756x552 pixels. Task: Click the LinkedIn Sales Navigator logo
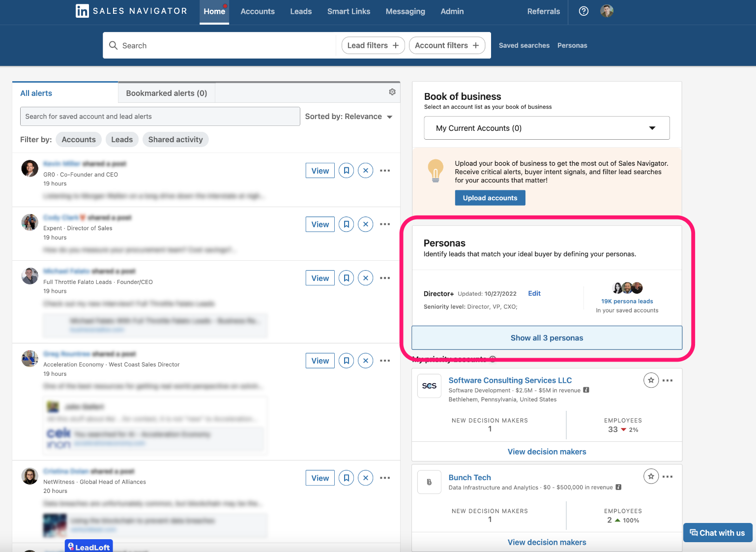pos(130,11)
